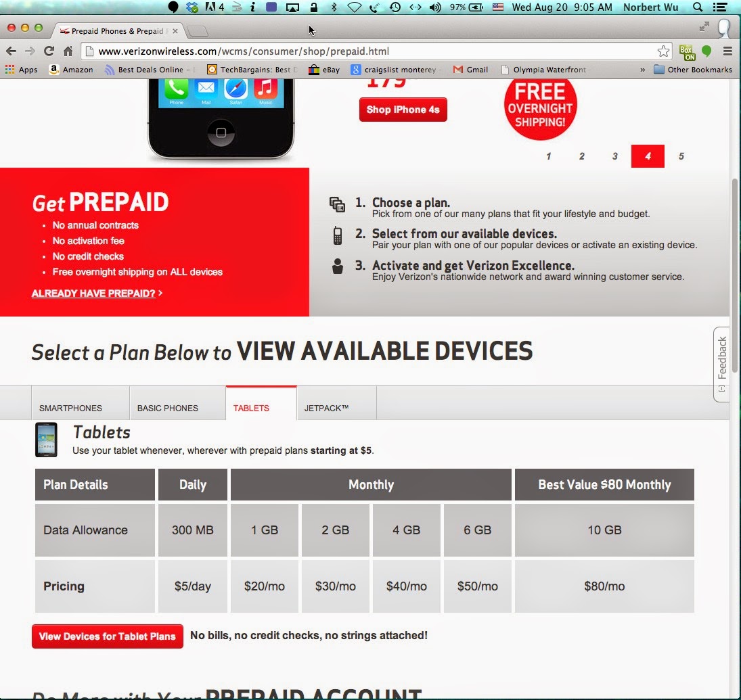Click the padlock icon in menu bar
The image size is (741, 700).
(314, 7)
